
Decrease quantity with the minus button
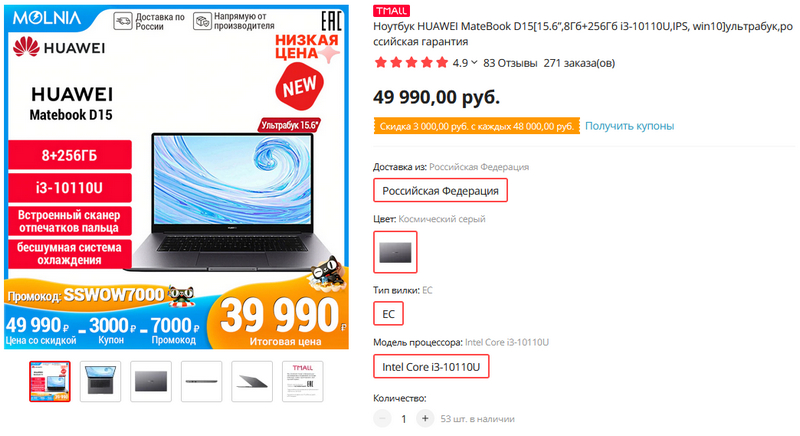382,419
